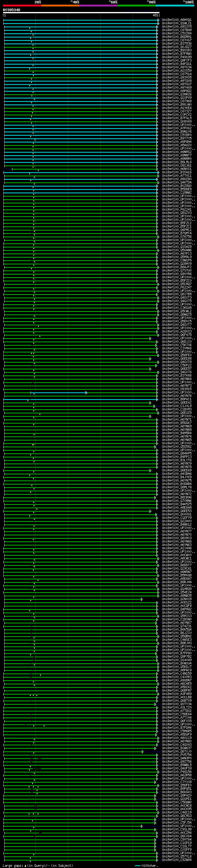Click the UniRef100_B9GJW0 label
This screenshot has width=197, height=868.
tap(177, 104)
